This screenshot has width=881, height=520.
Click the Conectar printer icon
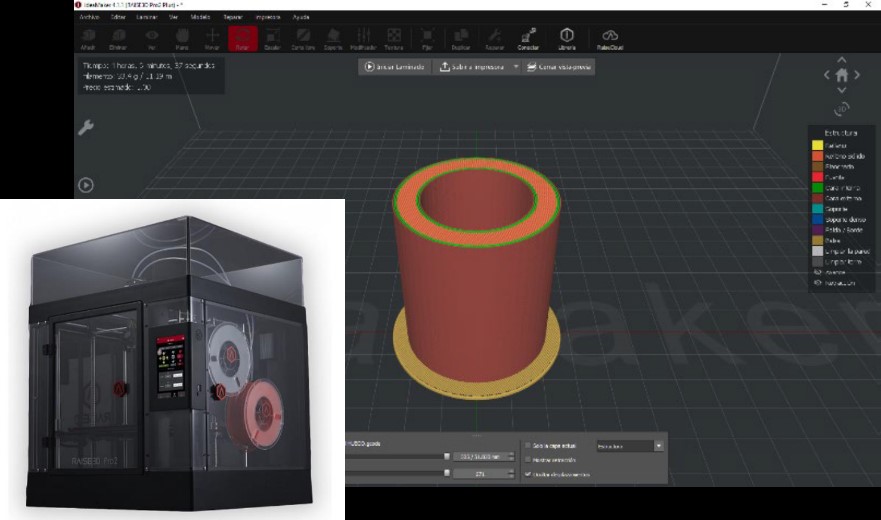(x=528, y=39)
